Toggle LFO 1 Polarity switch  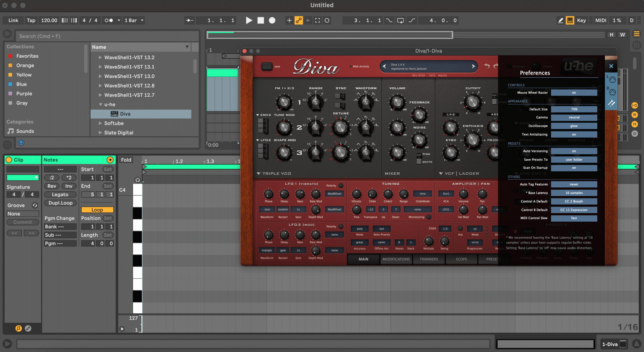(341, 186)
